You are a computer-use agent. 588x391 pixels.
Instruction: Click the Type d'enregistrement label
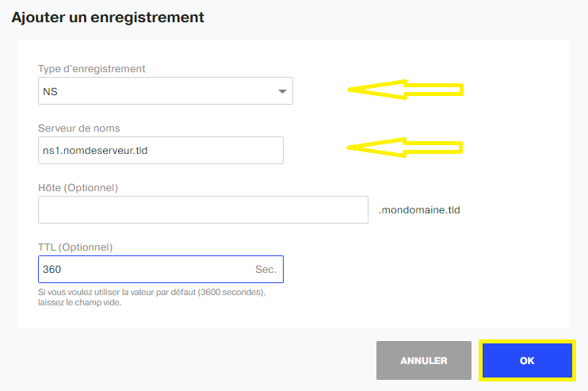91,69
